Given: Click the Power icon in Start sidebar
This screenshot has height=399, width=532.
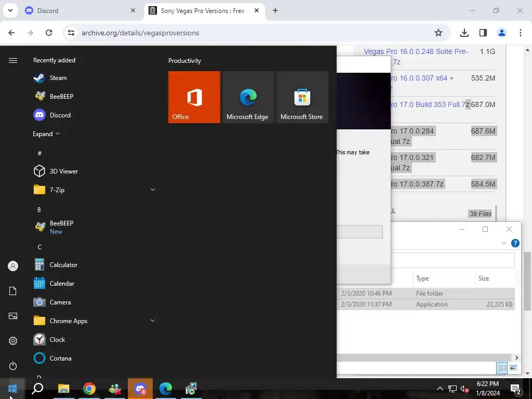Looking at the screenshot, I should [13, 366].
